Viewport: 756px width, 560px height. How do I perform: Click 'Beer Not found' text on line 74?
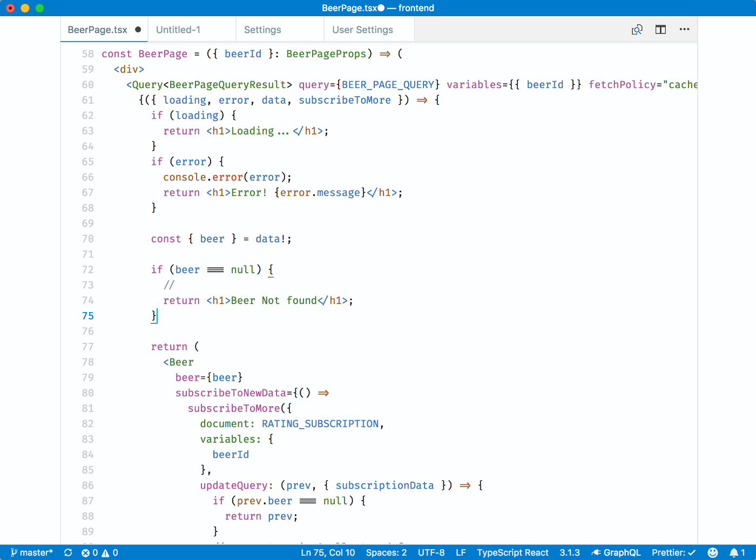(274, 301)
